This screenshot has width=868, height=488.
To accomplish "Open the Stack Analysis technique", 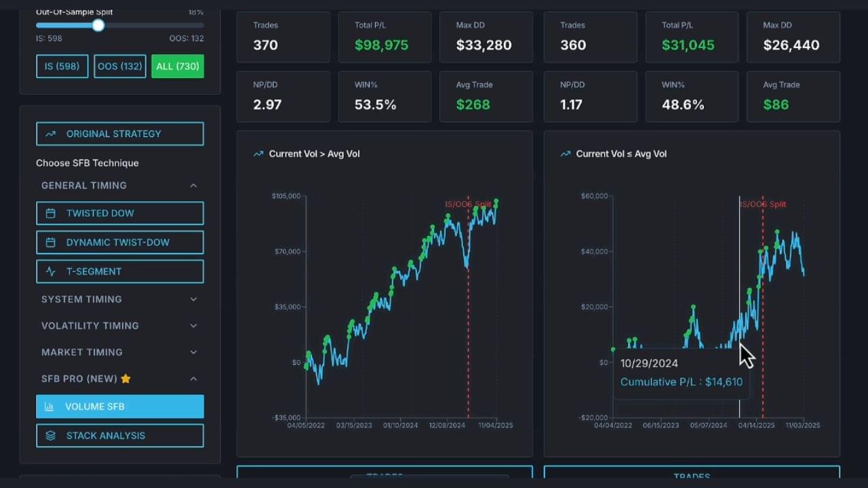I will tap(120, 436).
